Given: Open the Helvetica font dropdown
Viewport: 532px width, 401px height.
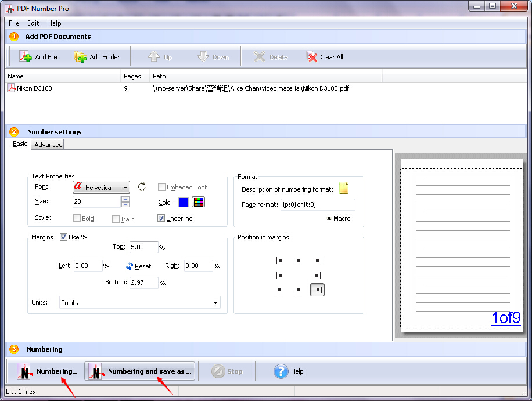Looking at the screenshot, I should tap(101, 187).
